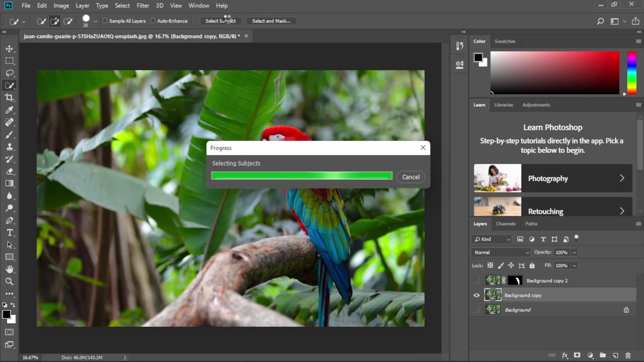Select the Horizontal Type tool
The height and width of the screenshot is (362, 644).
(10, 233)
